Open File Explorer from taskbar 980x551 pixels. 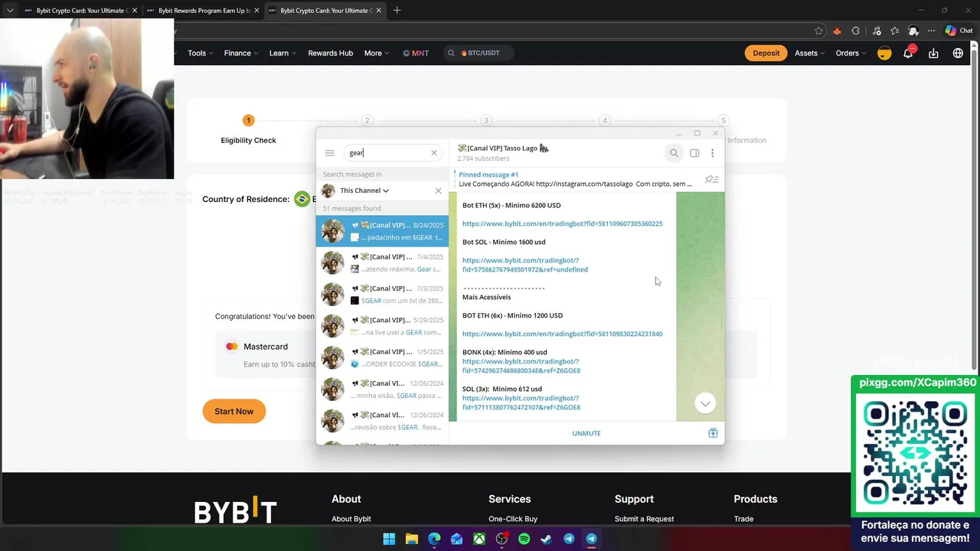(411, 539)
